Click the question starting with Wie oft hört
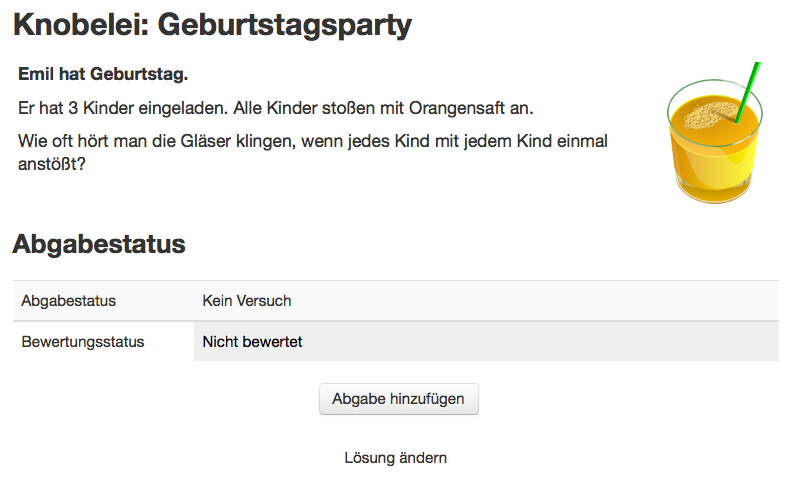 312,152
